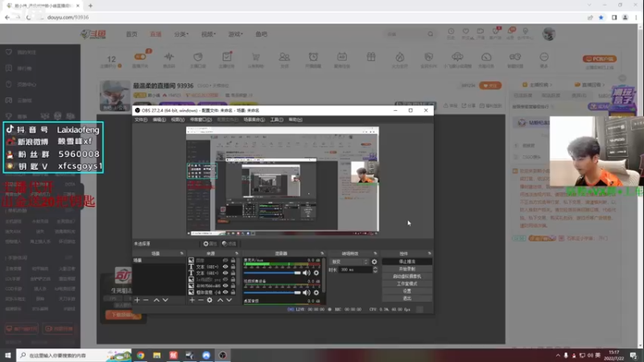Remove the selected scene with the minus icon
Image resolution: width=644 pixels, height=362 pixels.
click(x=146, y=300)
